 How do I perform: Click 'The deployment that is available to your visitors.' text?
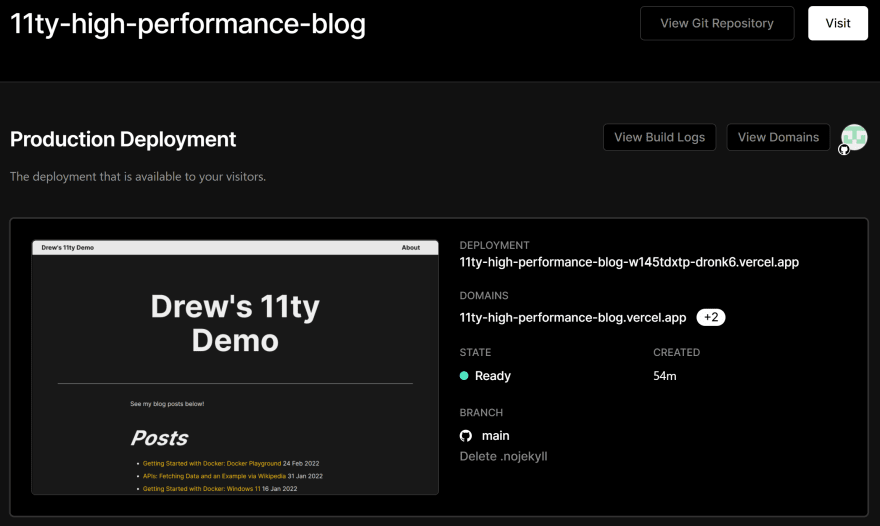coord(138,176)
